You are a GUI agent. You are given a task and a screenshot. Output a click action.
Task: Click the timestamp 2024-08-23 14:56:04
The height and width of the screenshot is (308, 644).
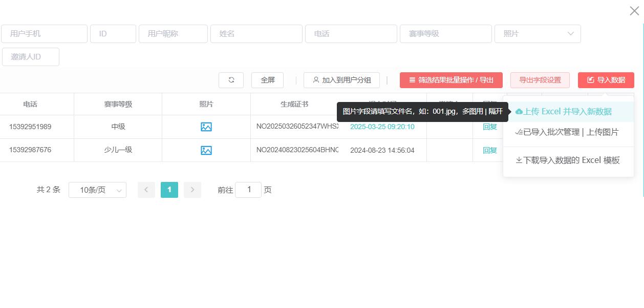point(382,150)
